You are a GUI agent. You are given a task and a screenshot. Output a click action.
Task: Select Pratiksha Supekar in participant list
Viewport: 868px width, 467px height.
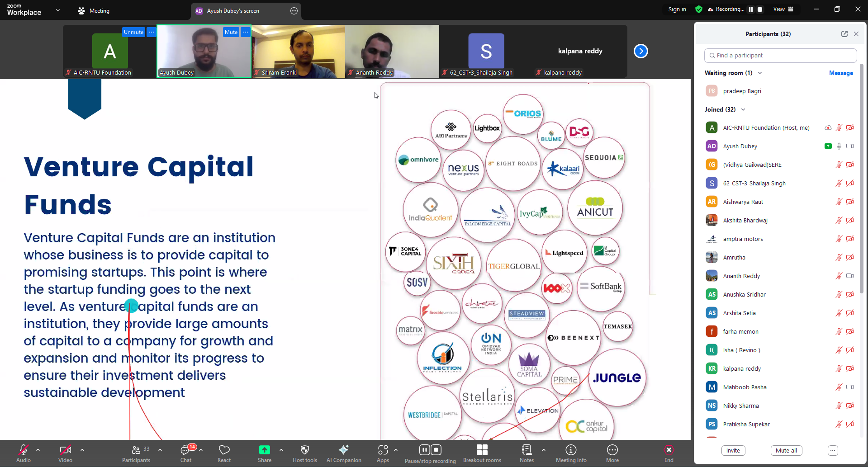click(x=780, y=424)
